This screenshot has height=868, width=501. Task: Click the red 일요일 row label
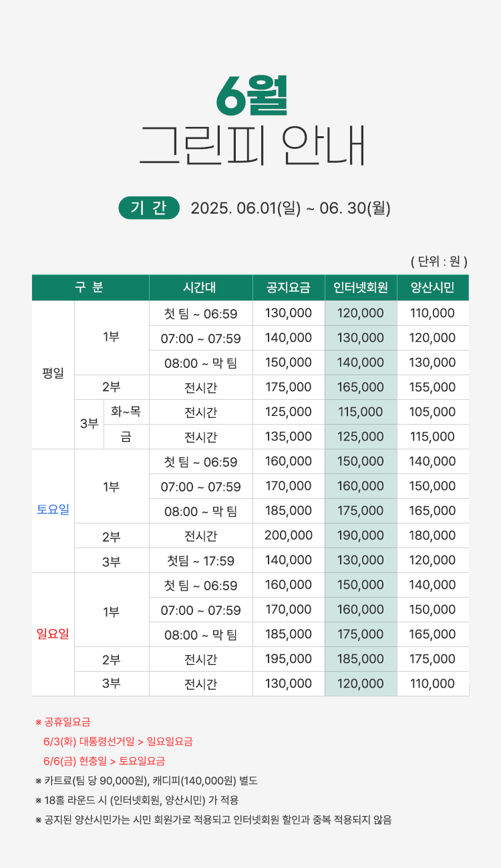tap(53, 634)
